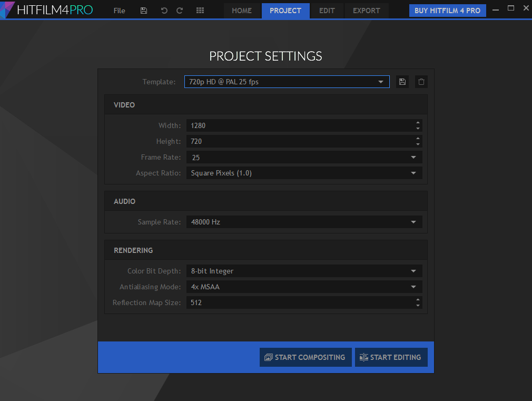Open the Frame Rate dropdown
Image resolution: width=532 pixels, height=401 pixels.
tap(304, 157)
